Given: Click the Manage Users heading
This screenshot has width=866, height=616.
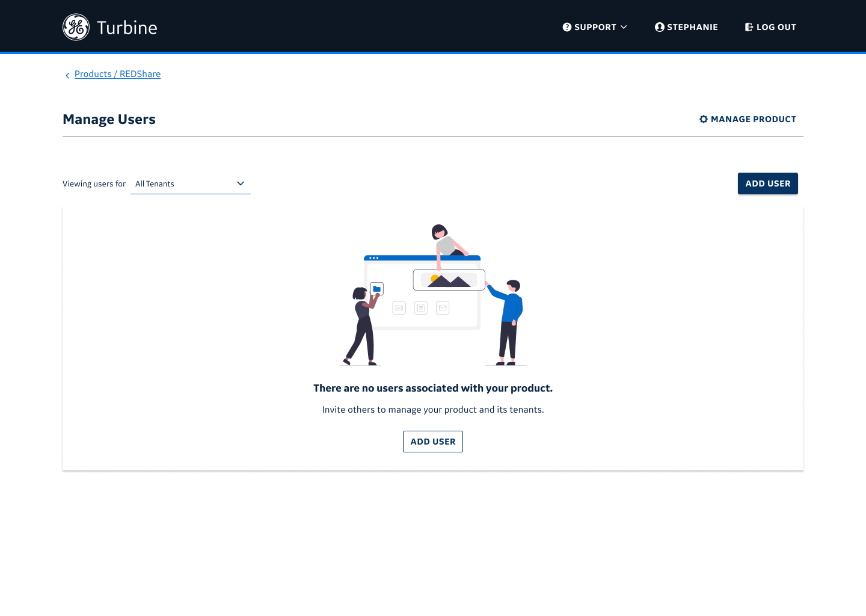Looking at the screenshot, I should click(x=109, y=119).
